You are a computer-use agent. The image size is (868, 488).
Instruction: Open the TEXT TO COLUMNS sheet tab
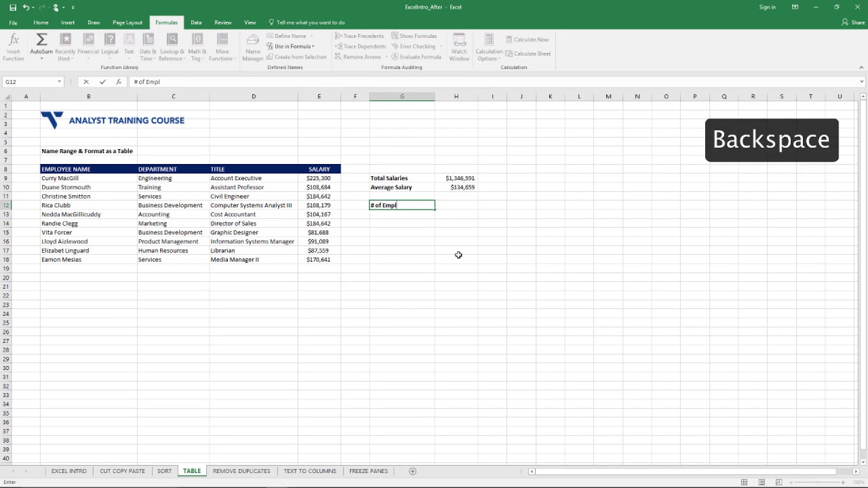click(x=310, y=471)
